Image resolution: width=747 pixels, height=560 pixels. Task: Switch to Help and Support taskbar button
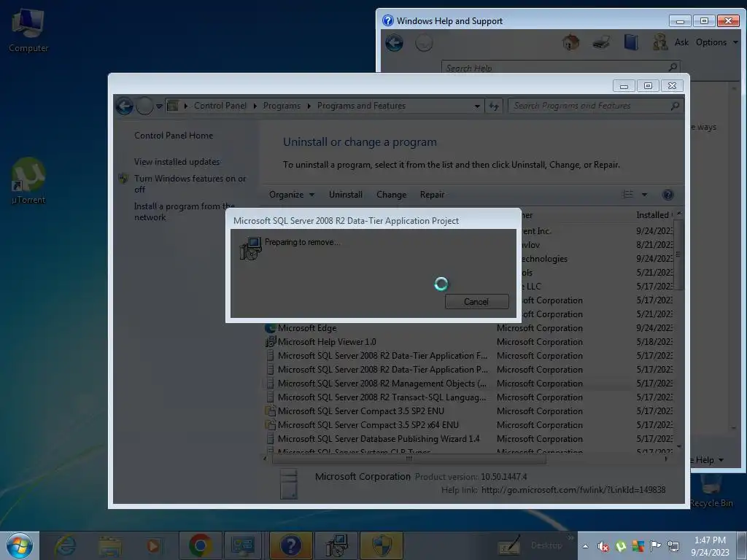tap(291, 545)
